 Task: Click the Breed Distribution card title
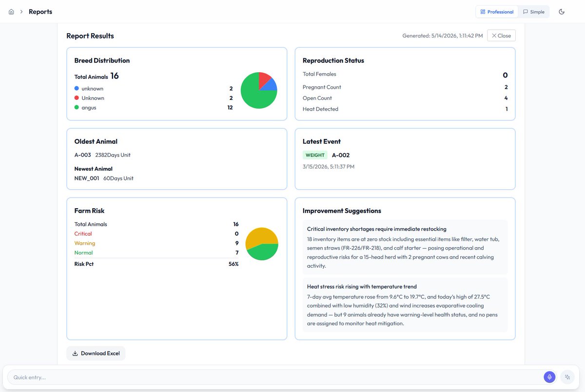click(x=102, y=60)
